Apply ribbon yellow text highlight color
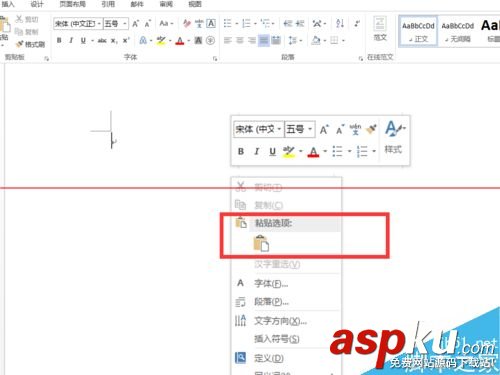The height and width of the screenshot is (375, 500). coord(161,41)
